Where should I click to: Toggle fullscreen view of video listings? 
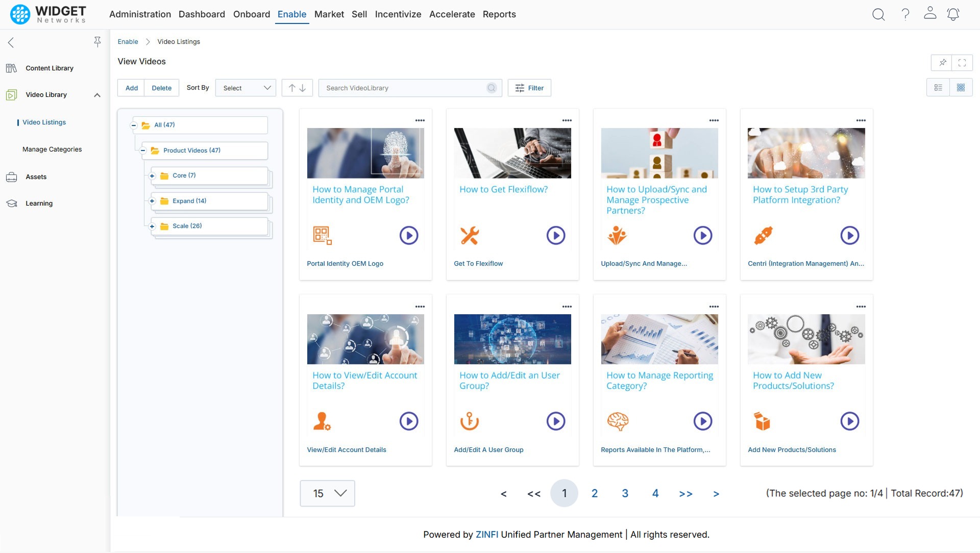tap(963, 62)
